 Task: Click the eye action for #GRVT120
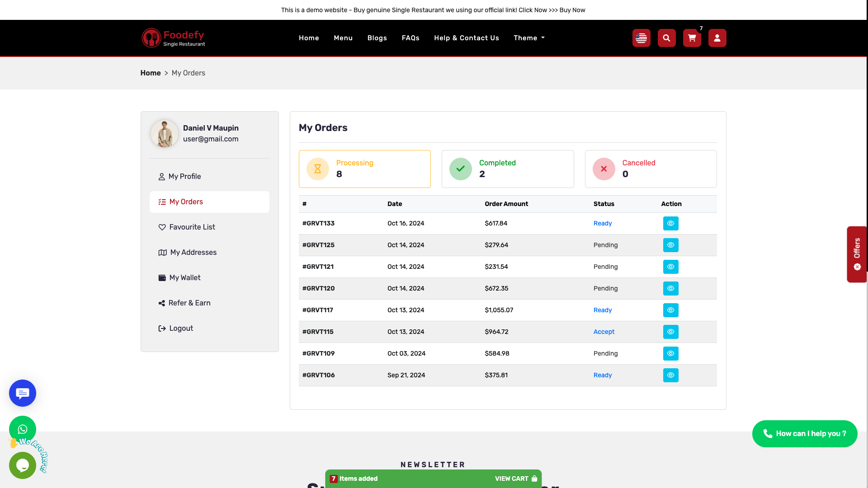[670, 288]
